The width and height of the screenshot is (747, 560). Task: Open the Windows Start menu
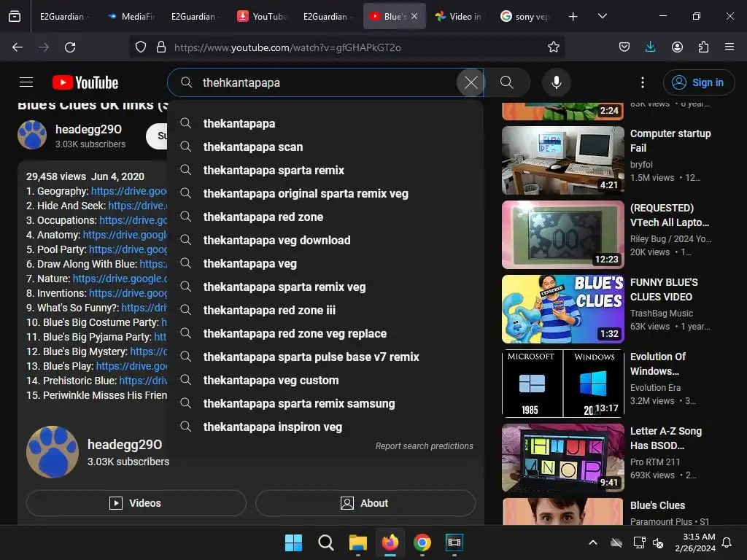tap(293, 542)
